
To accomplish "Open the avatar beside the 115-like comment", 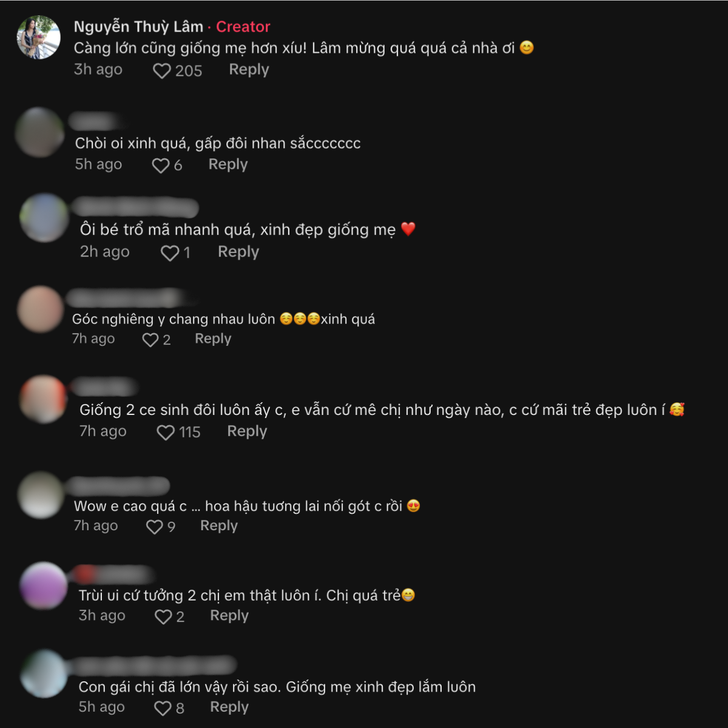I will [x=44, y=399].
